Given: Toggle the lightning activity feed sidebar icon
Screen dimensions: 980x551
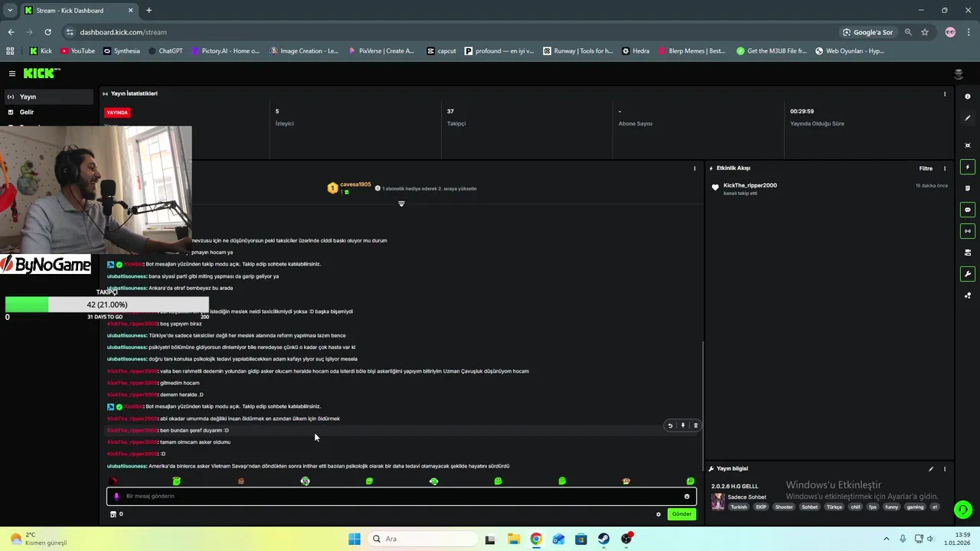Looking at the screenshot, I should (968, 167).
